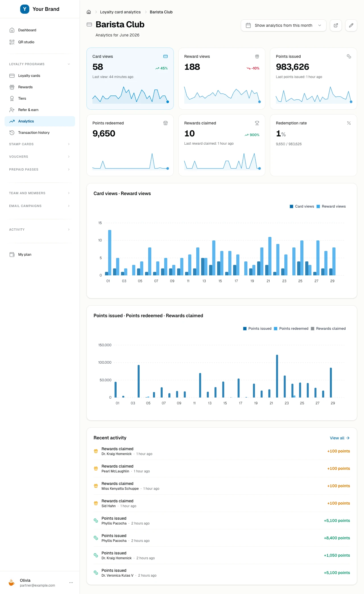Click the calendar icon in date filter
This screenshot has height=594, width=364.
click(248, 25)
